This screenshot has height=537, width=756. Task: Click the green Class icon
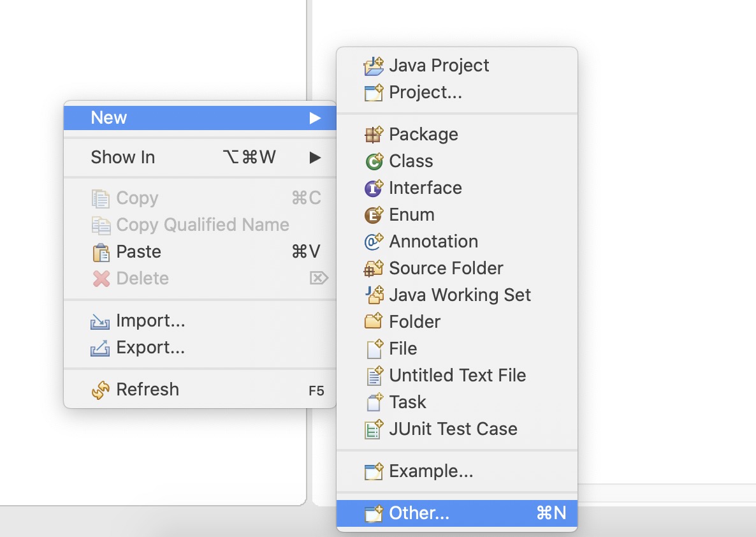tap(374, 161)
